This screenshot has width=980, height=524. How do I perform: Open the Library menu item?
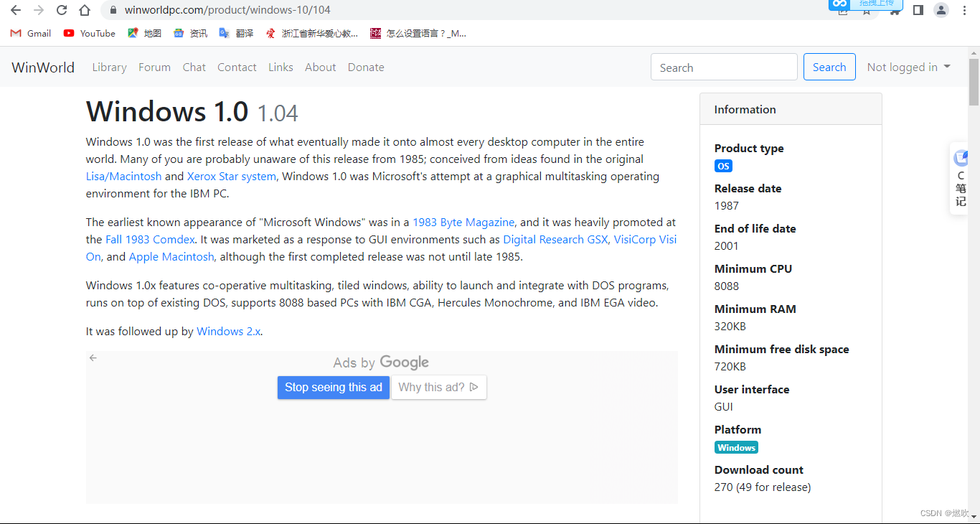109,67
